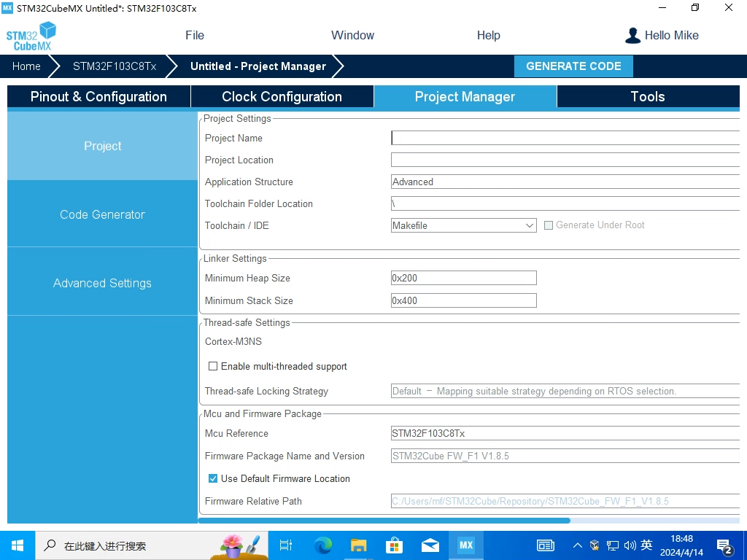
Task: Click the horizontal scrollbar at the bottom
Action: pyautogui.click(x=384, y=521)
